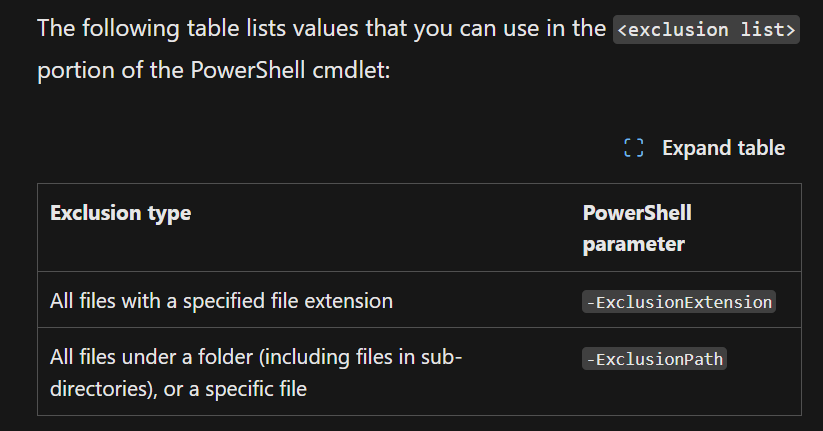823x431 pixels.
Task: Click the word 'PowerShell' in the intro paragraph
Action: [248, 70]
